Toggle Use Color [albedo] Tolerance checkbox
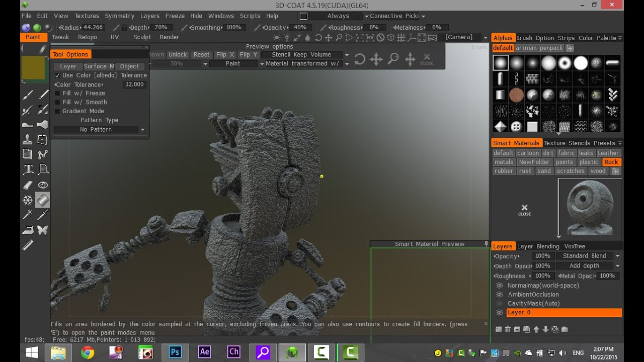The height and width of the screenshot is (362, 644). click(x=57, y=75)
